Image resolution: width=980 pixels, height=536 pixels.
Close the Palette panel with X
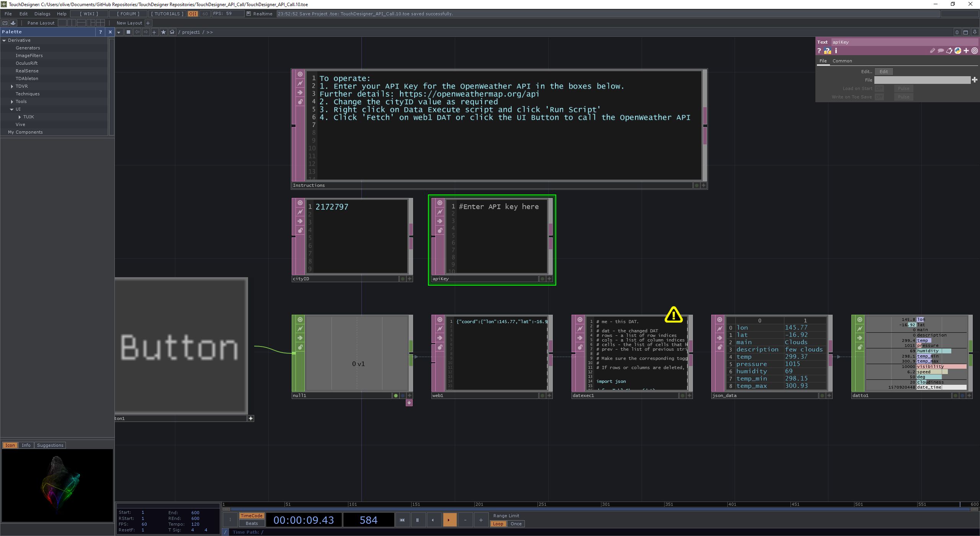click(x=110, y=32)
